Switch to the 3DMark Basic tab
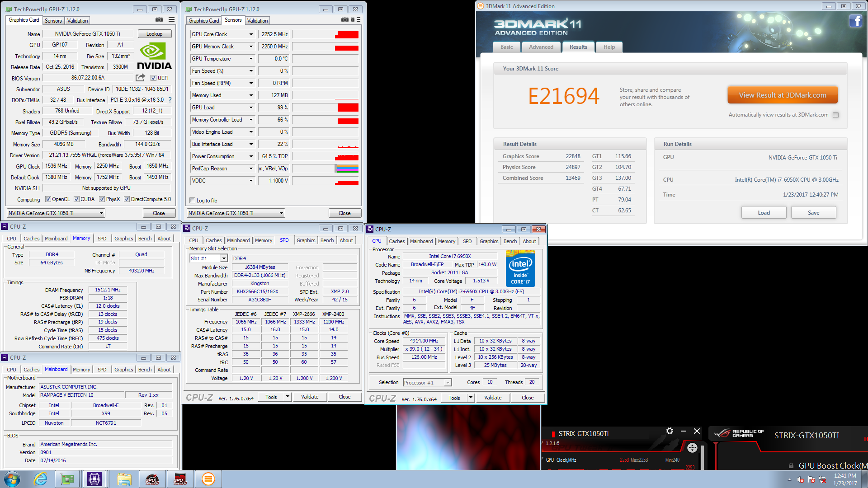 coord(506,47)
